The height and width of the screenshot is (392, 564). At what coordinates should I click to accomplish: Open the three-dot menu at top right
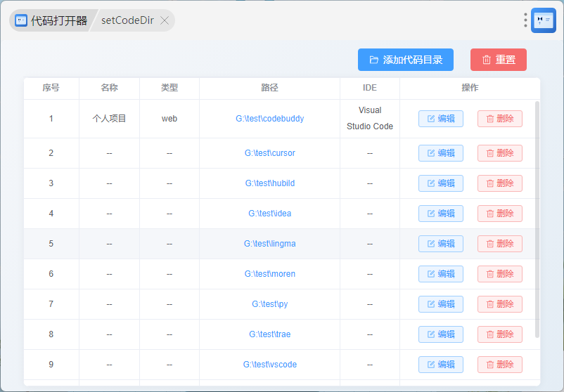coord(525,20)
